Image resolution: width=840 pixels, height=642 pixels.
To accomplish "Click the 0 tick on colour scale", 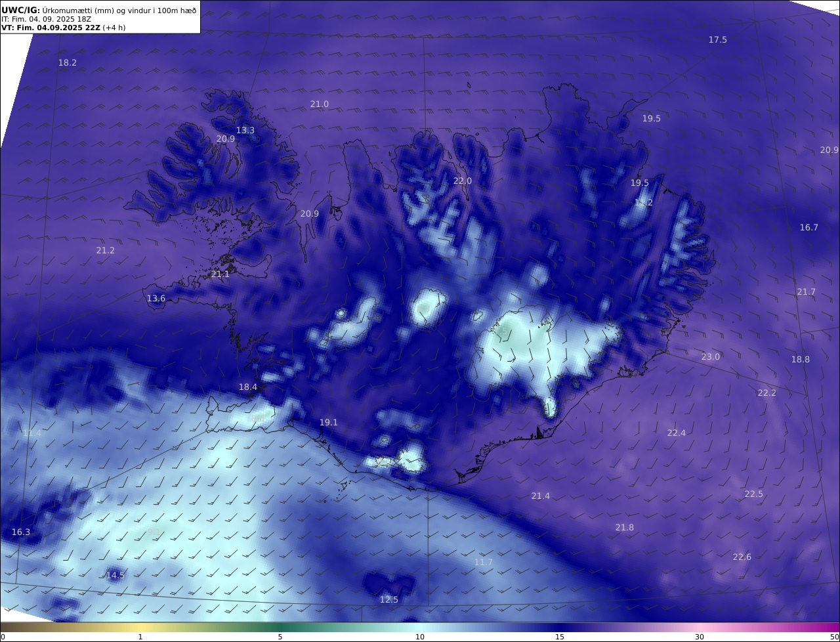I will [3, 637].
